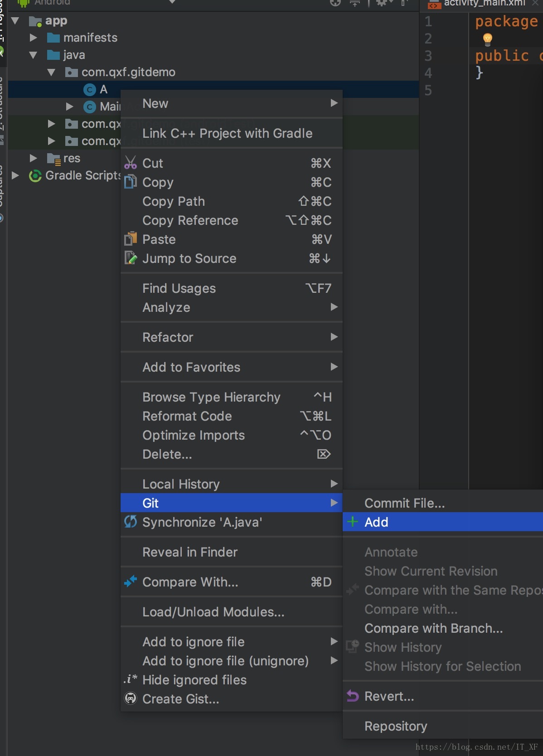543x756 pixels.
Task: Click the Paste clipboard icon
Action: click(131, 239)
